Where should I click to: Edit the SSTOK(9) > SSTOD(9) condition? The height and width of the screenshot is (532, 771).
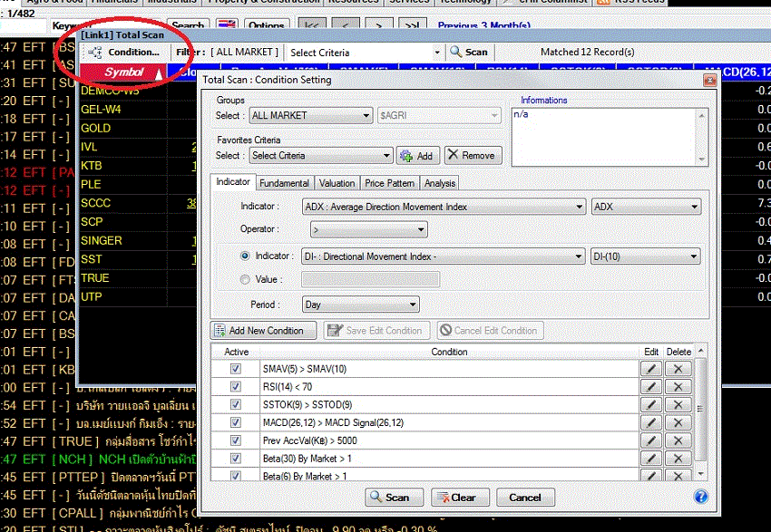pyautogui.click(x=651, y=405)
